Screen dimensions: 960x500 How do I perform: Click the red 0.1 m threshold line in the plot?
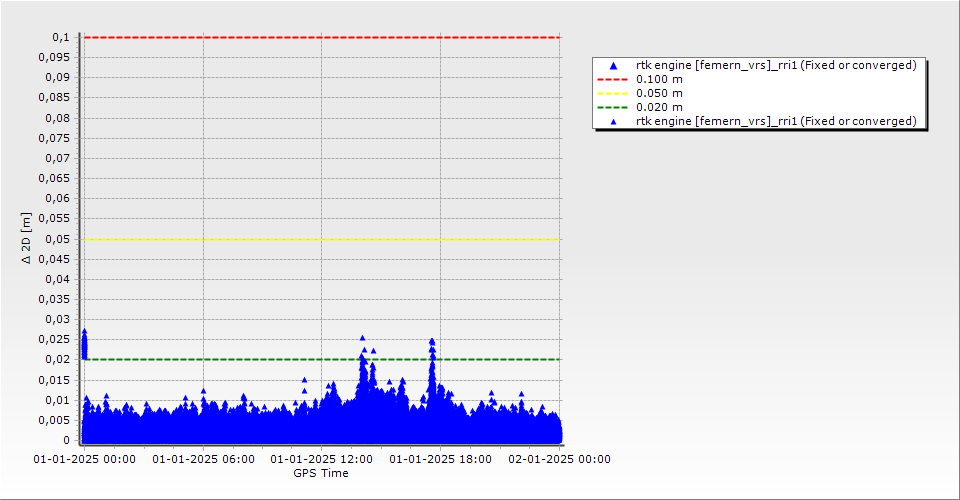pos(320,37)
